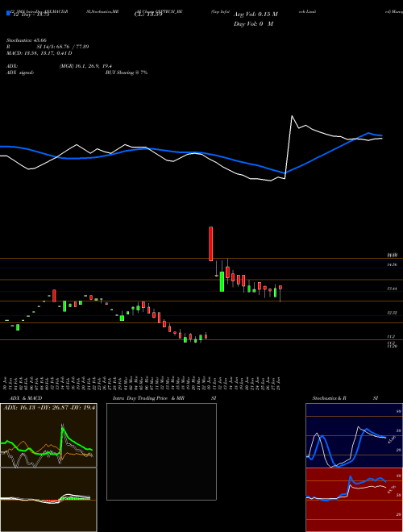Click the 13.44 price axis label
This screenshot has height=532, width=403.
[x=392, y=289]
